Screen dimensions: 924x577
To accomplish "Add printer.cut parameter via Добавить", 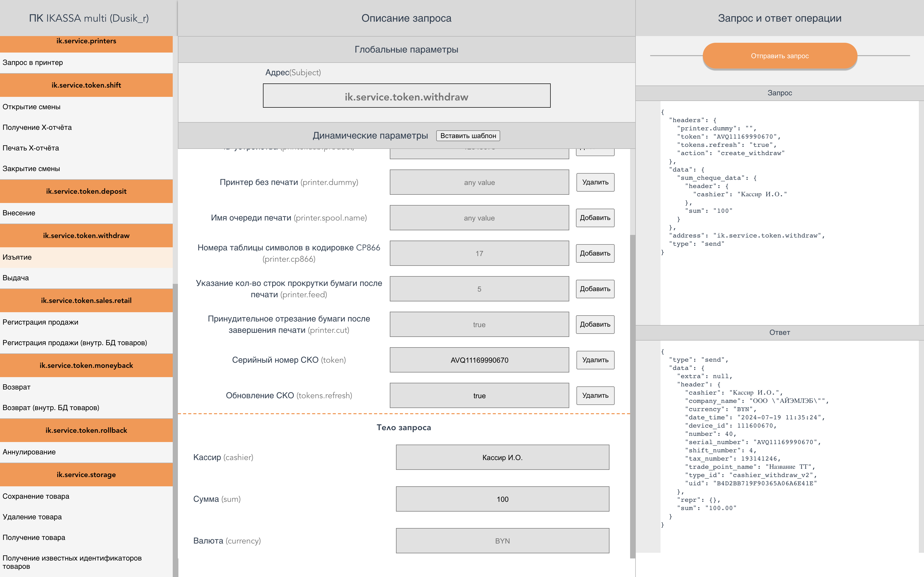I will click(595, 324).
